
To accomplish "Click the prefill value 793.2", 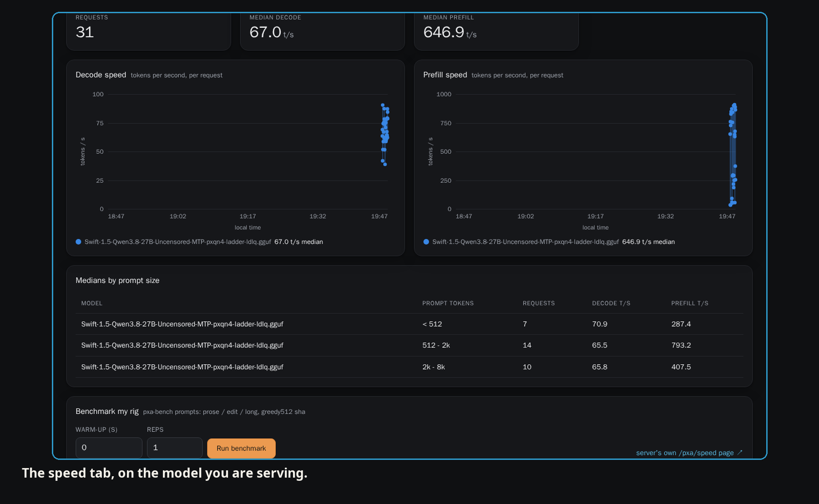I will (x=681, y=345).
